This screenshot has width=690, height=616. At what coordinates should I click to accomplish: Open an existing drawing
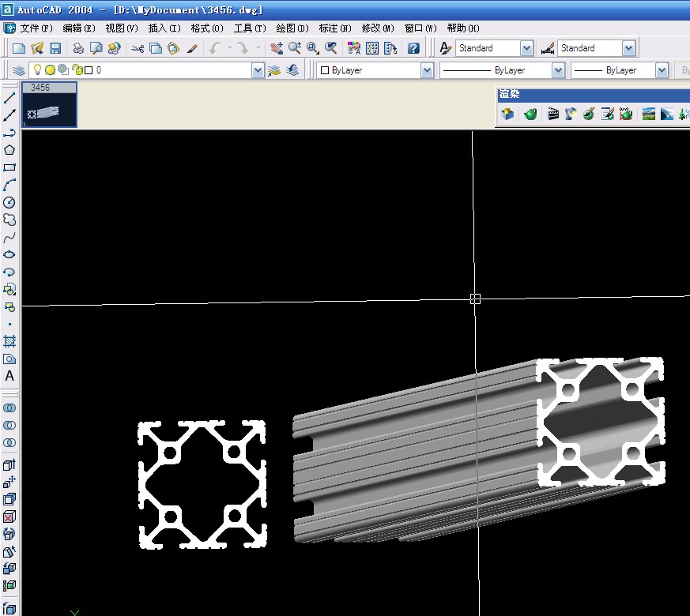37,48
